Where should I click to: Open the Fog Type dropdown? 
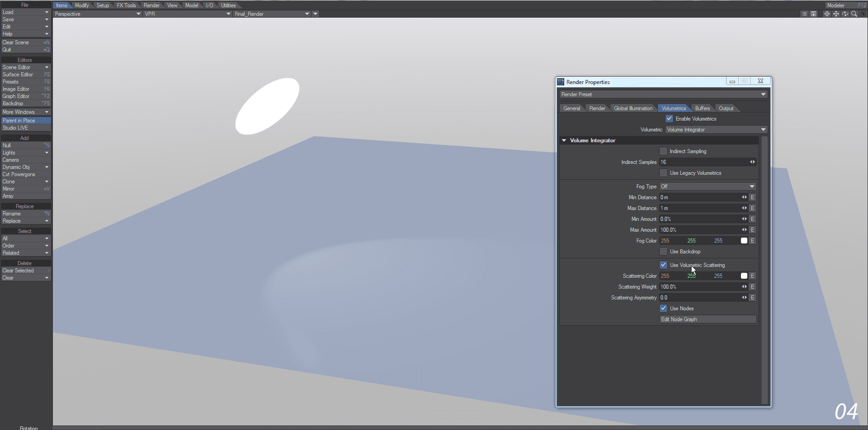pyautogui.click(x=708, y=187)
